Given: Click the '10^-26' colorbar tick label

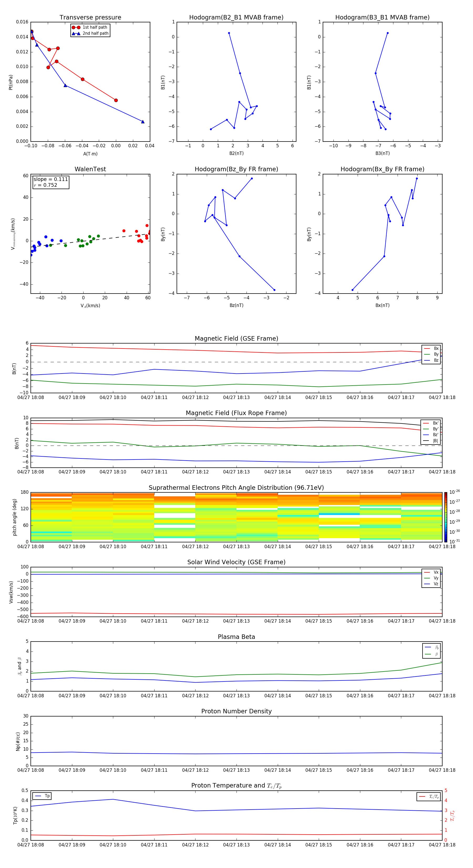Looking at the screenshot, I should tap(455, 492).
